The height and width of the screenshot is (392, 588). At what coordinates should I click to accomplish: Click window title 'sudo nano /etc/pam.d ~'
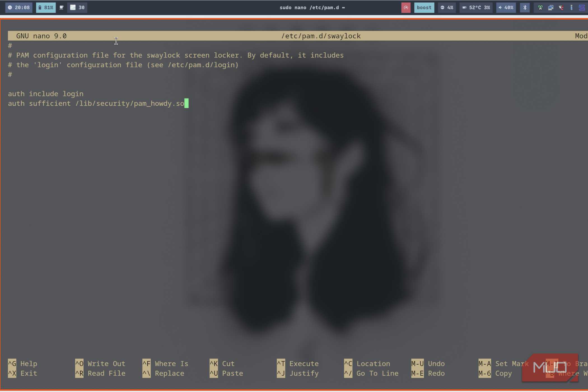tap(312, 8)
